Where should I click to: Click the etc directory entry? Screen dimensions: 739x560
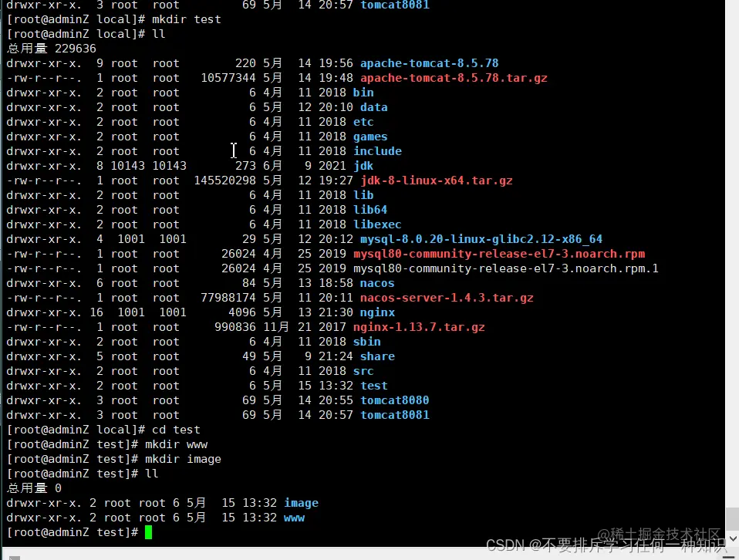(x=363, y=122)
